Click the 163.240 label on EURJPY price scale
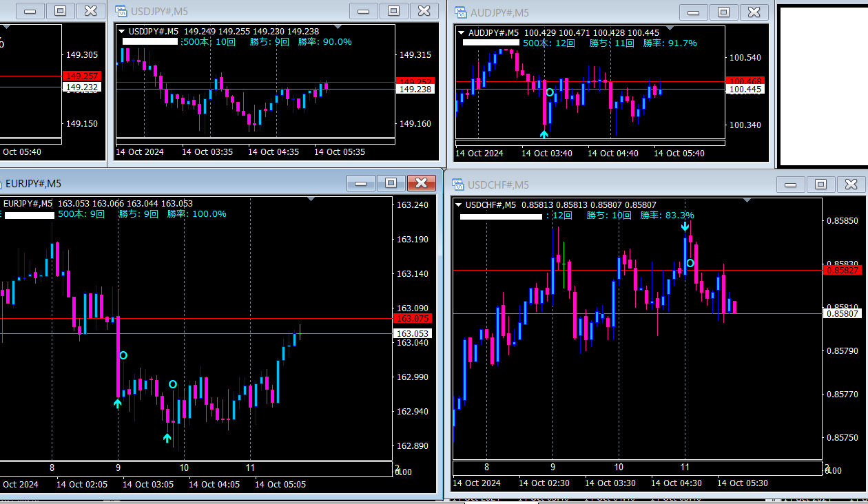The width and height of the screenshot is (868, 504). coord(412,205)
